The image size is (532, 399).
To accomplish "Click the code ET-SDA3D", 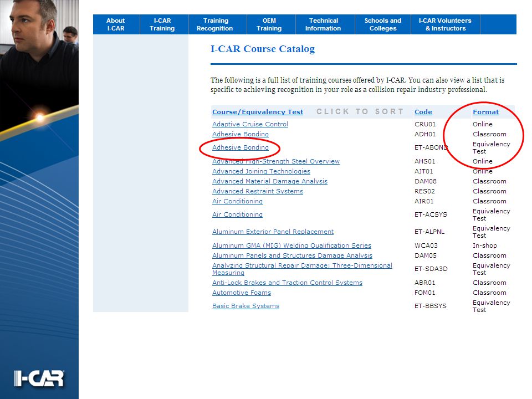I will pos(431,269).
